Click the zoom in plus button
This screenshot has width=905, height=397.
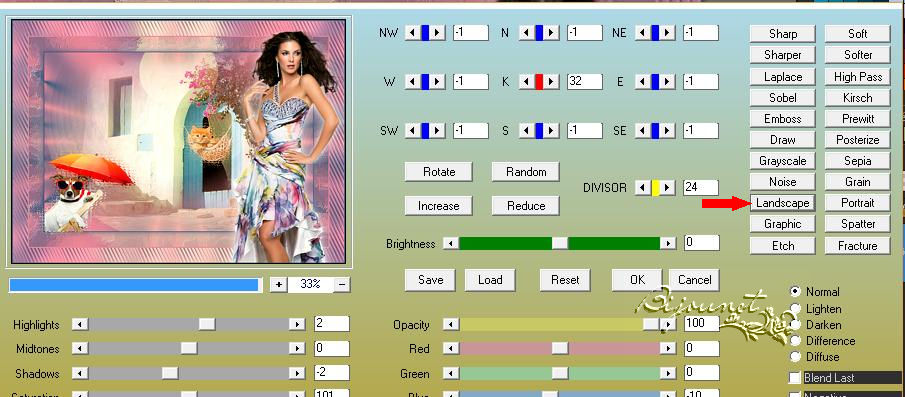pyautogui.click(x=279, y=284)
